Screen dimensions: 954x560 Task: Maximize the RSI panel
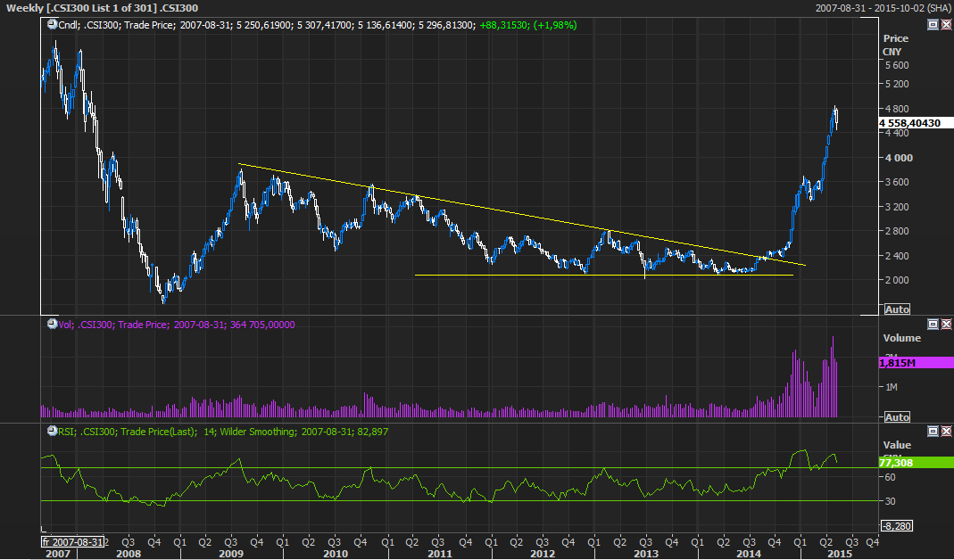pyautogui.click(x=933, y=431)
